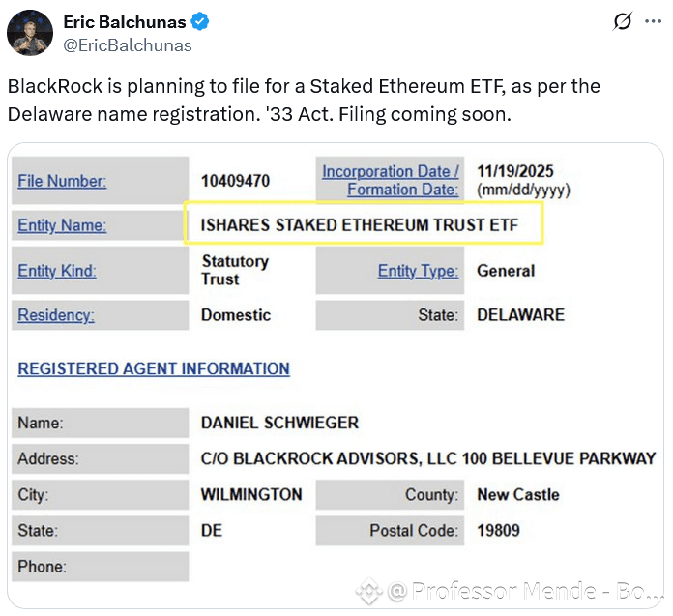673x616 pixels.
Task: Click the Daniel Schwieger agent name
Action: (x=279, y=423)
